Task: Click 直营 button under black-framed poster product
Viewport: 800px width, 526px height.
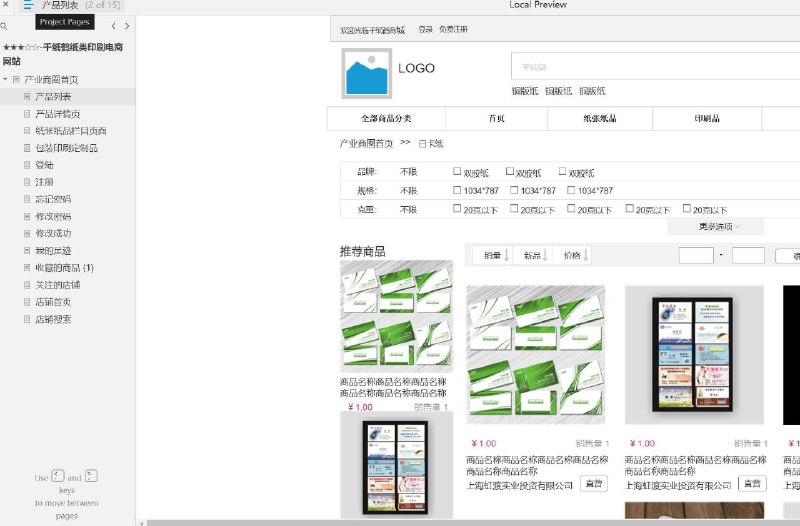Action: 753,484
